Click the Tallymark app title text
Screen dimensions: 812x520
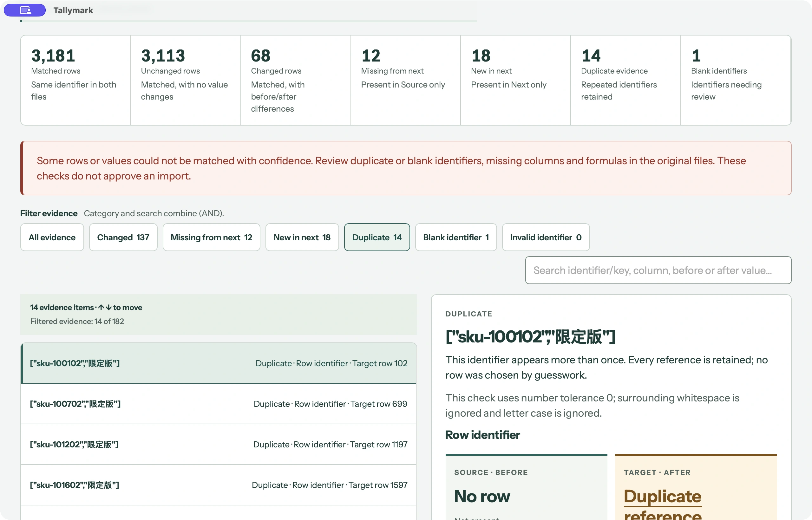(73, 10)
